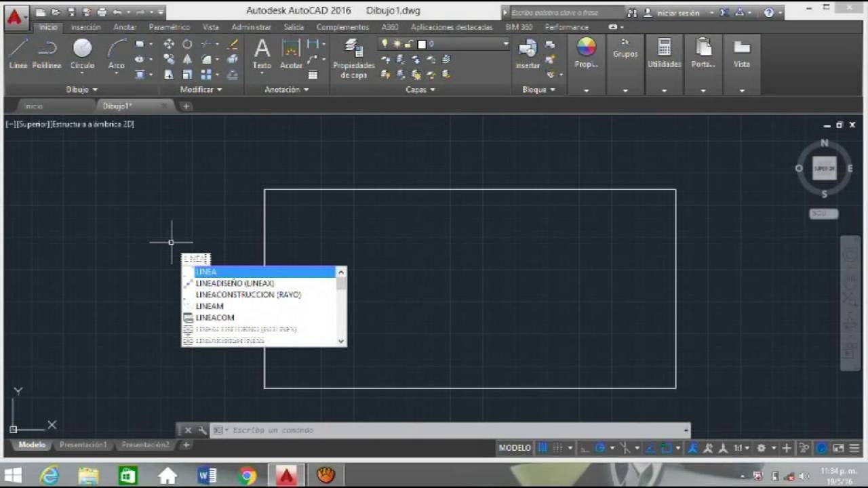Switch to the Presentación1 layout tab

[83, 445]
